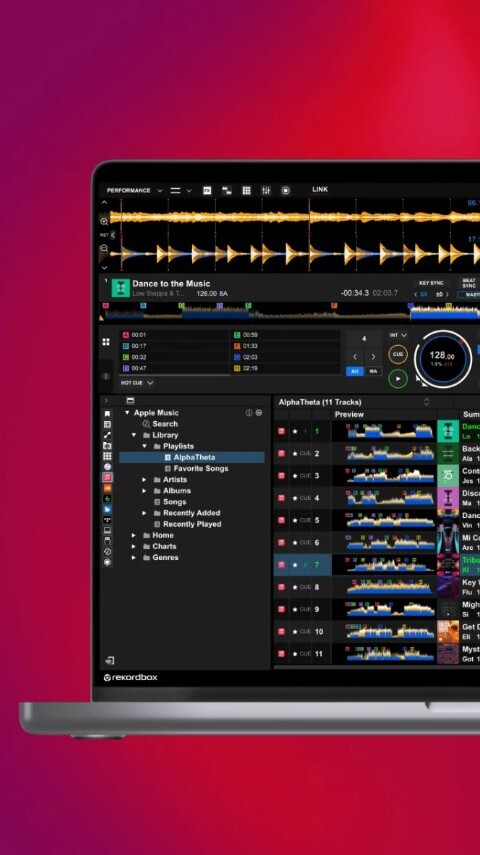Open the Beatsource source in sidebar
The width and height of the screenshot is (480, 855).
pyautogui.click(x=107, y=509)
